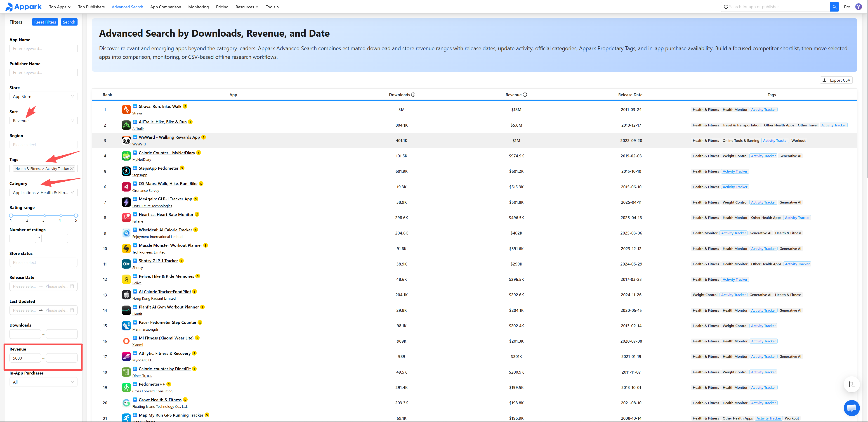Open the StepsApp Pedometer app icon
The width and height of the screenshot is (868, 422).
click(126, 171)
